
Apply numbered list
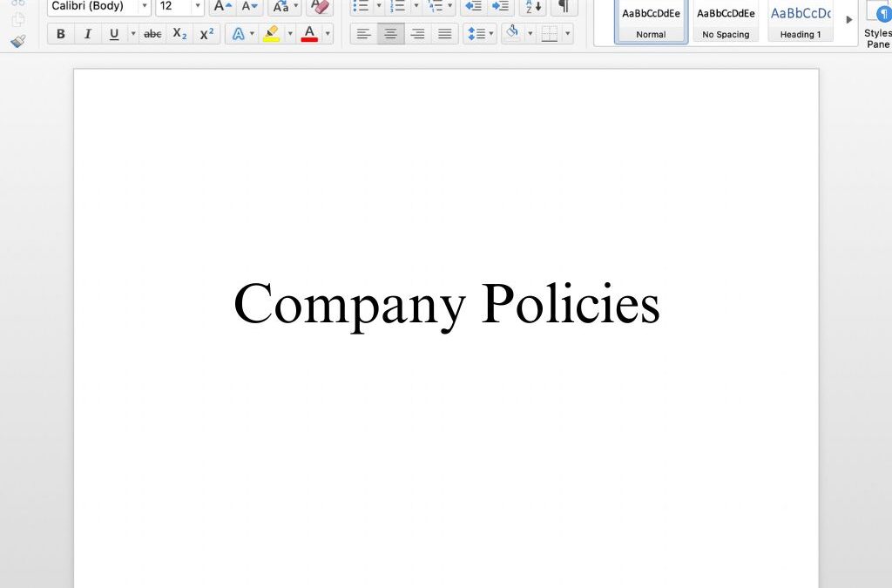pos(397,6)
